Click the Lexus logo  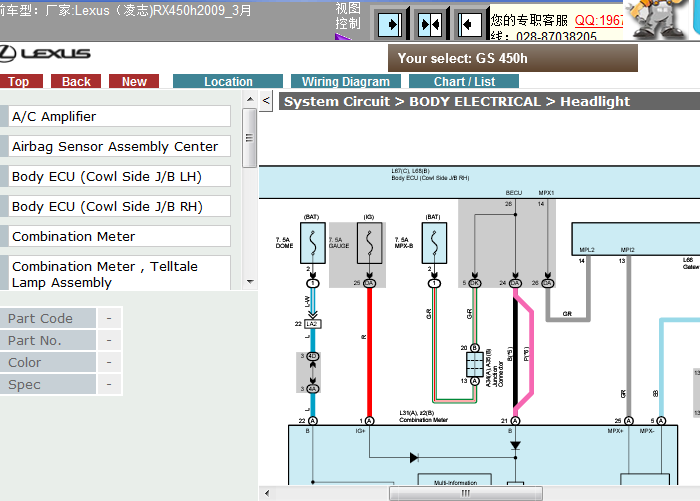coord(45,54)
